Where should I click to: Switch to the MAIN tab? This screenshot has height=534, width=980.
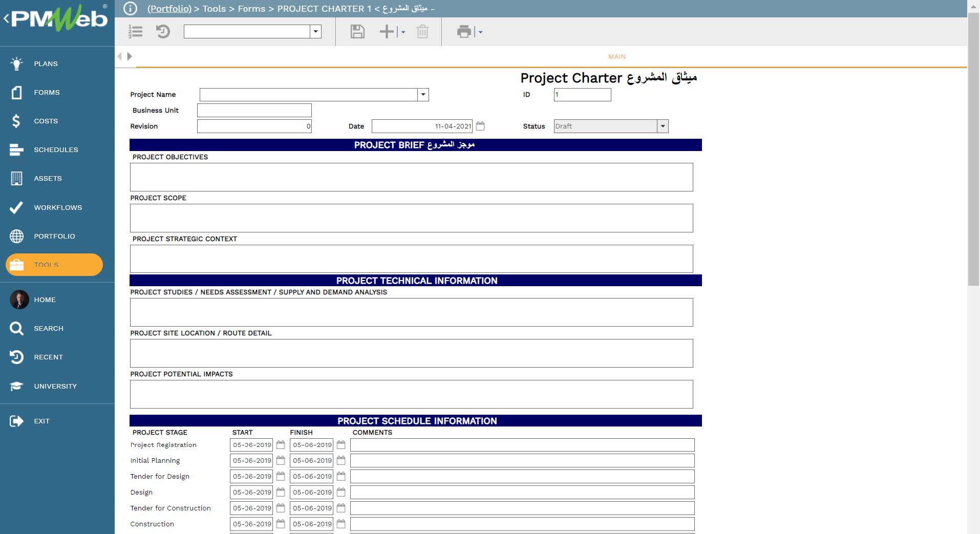pyautogui.click(x=616, y=56)
